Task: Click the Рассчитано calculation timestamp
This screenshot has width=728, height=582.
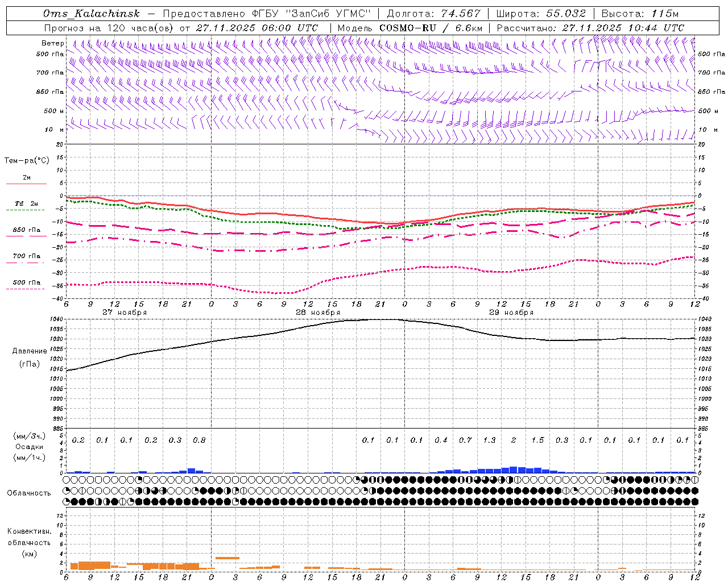Action: [590, 28]
